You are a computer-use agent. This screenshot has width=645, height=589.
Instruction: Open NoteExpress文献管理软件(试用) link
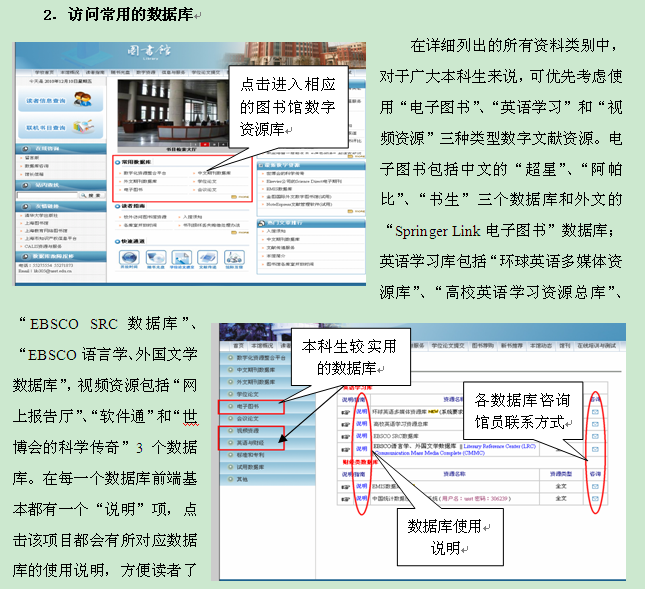[x=299, y=204]
